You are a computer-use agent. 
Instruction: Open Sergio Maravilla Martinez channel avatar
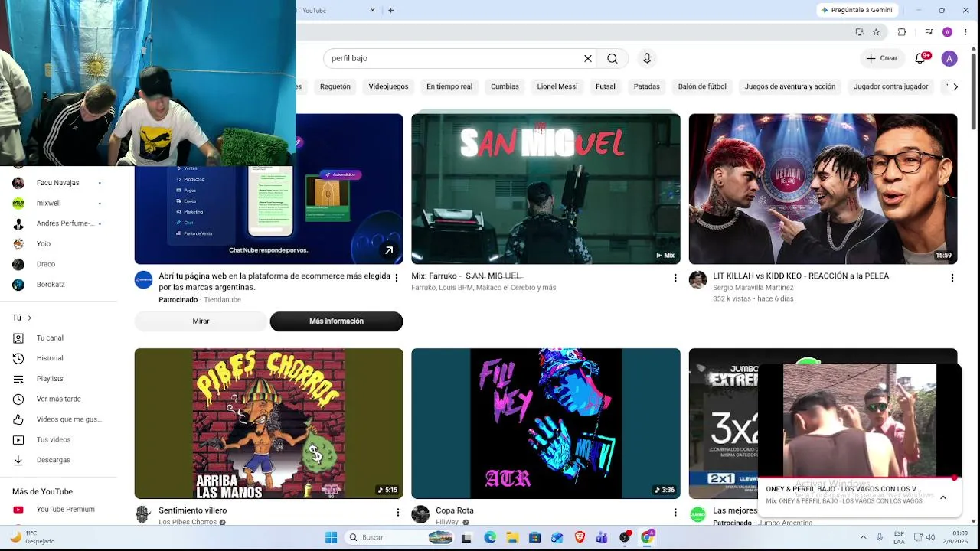697,279
